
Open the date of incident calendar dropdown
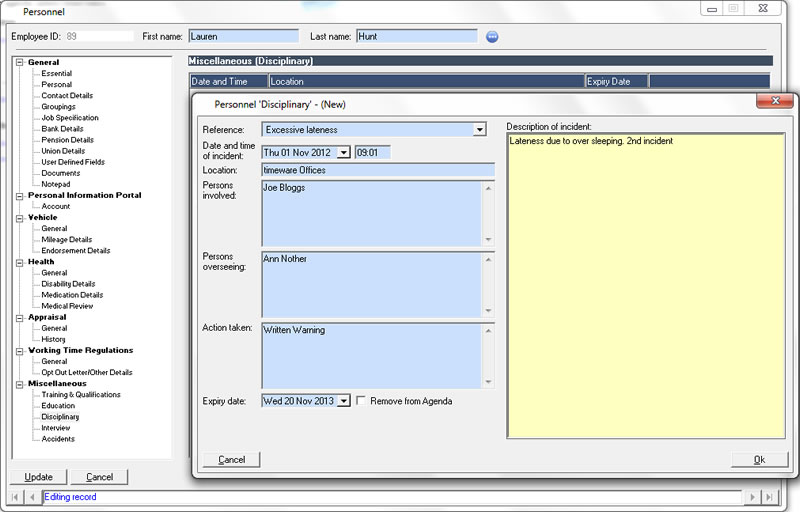click(343, 152)
